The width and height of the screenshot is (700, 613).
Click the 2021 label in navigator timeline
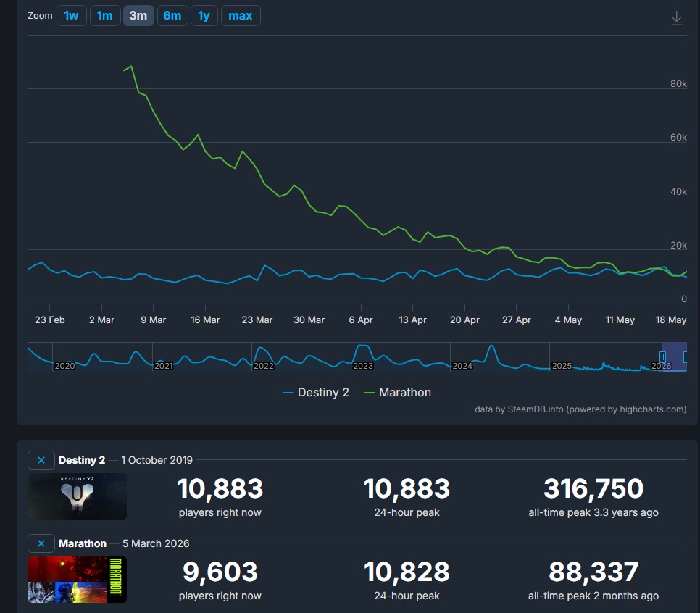163,366
